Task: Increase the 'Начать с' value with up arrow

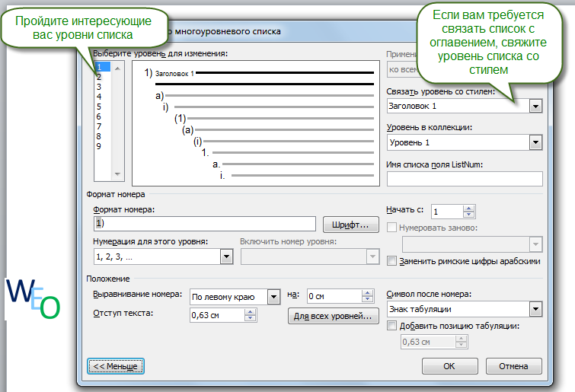Action: tap(469, 209)
